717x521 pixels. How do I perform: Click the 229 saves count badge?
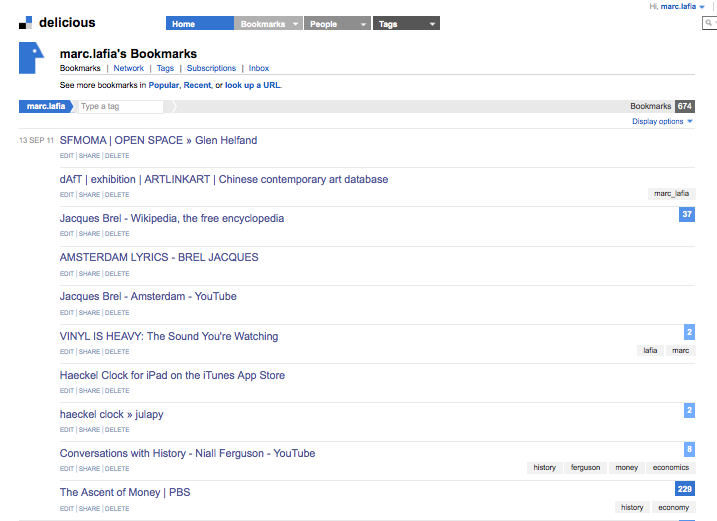coord(685,489)
